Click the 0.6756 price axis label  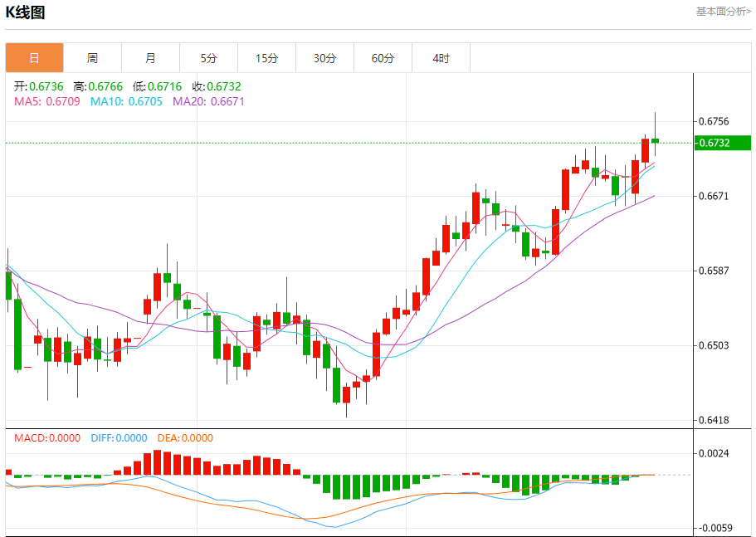click(x=713, y=121)
